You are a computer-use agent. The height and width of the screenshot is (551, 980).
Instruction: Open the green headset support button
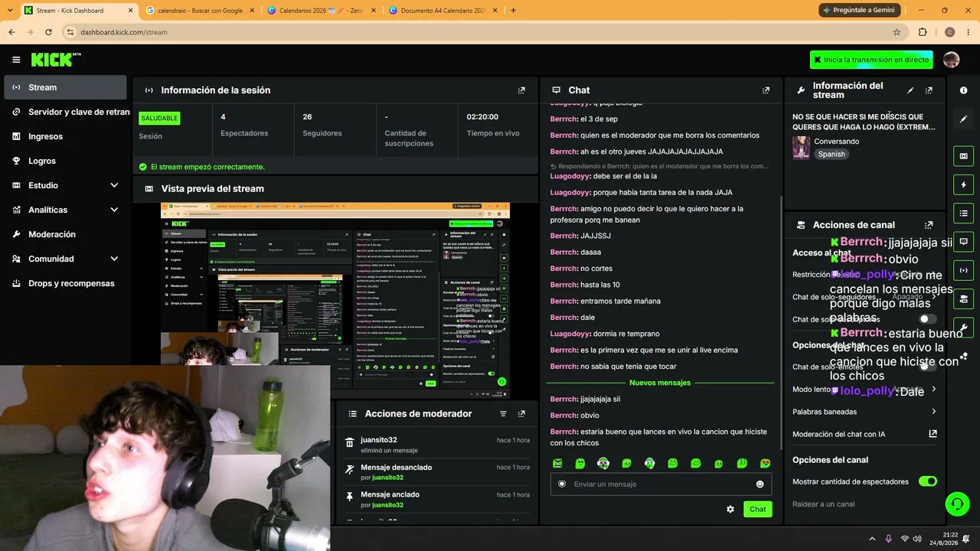[x=957, y=504]
